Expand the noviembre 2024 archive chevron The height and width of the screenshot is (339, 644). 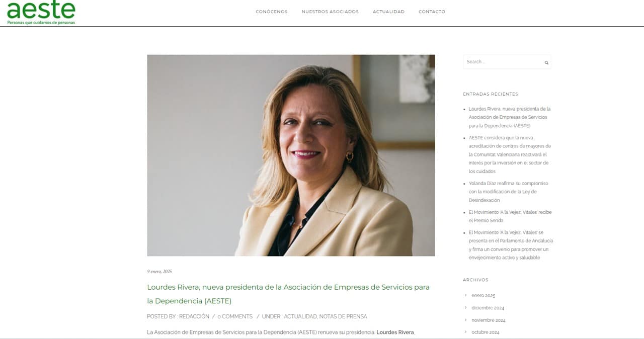[x=466, y=320]
